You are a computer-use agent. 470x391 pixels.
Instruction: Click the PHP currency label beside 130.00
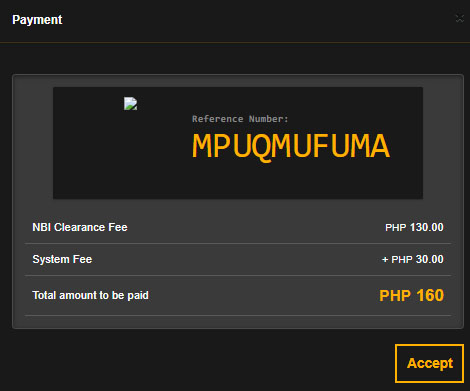pyautogui.click(x=395, y=227)
